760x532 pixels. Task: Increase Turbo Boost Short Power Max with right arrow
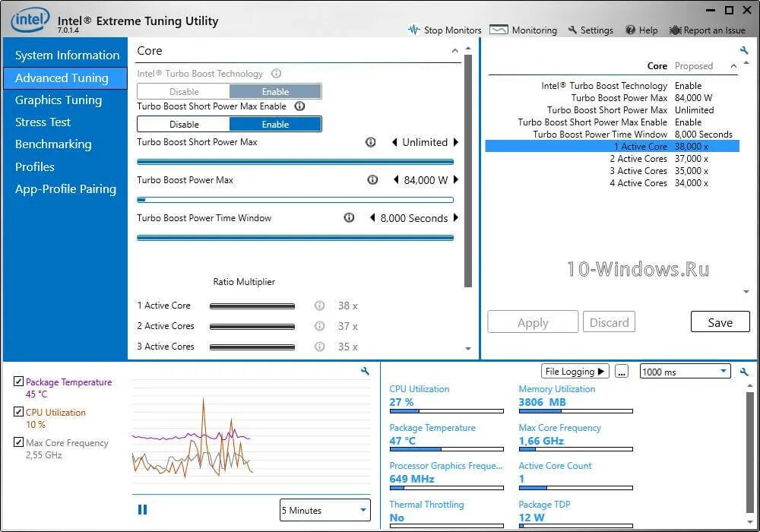point(455,142)
